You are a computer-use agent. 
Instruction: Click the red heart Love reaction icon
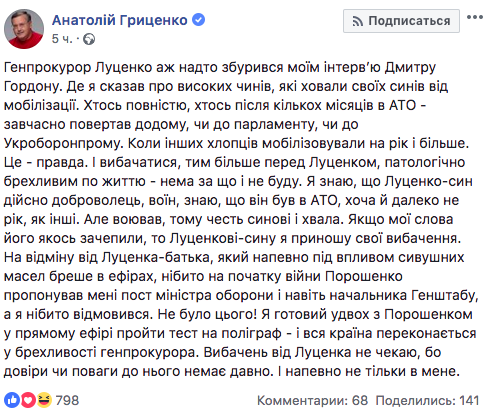28,400
